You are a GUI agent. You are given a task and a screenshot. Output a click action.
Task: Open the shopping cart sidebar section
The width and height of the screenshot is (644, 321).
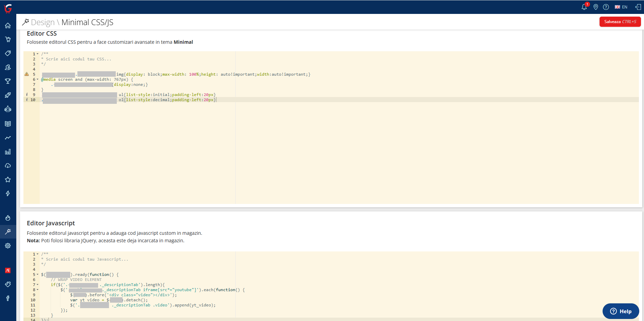click(8, 39)
